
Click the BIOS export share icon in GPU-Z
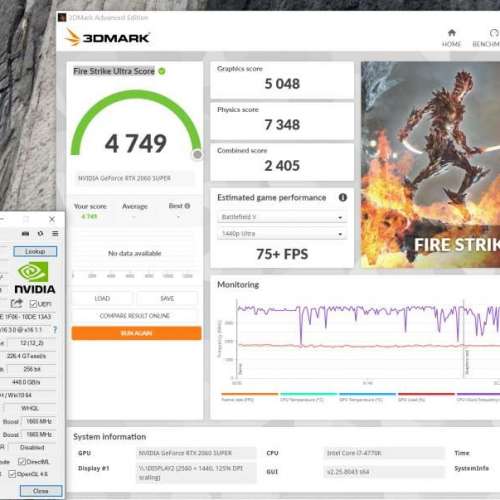click(x=16, y=303)
